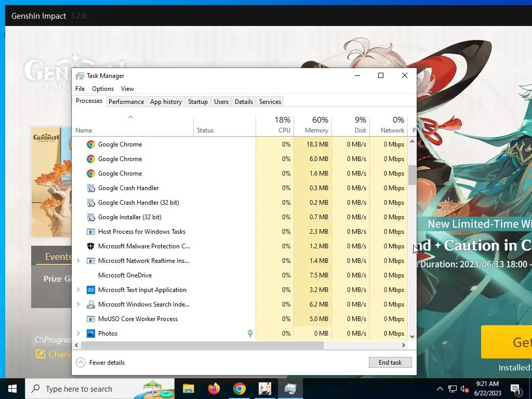Open the Genshin Impact launcher taskbar icon
532x399 pixels.
tap(264, 389)
